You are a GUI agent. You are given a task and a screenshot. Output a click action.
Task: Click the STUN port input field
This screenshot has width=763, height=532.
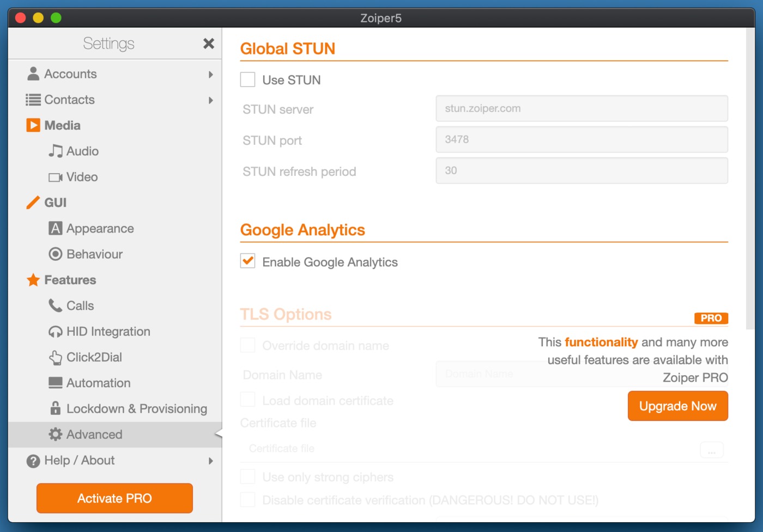click(x=582, y=139)
